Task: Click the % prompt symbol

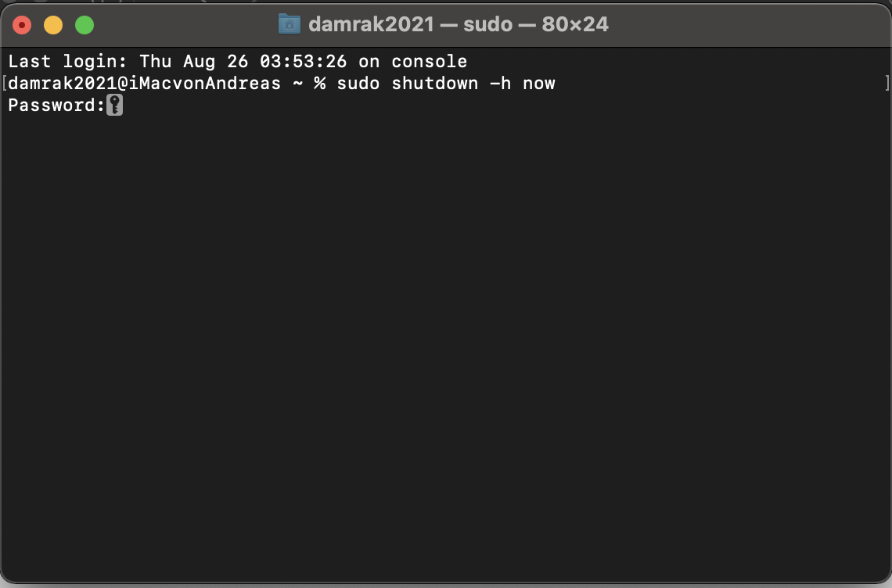Action: point(319,84)
